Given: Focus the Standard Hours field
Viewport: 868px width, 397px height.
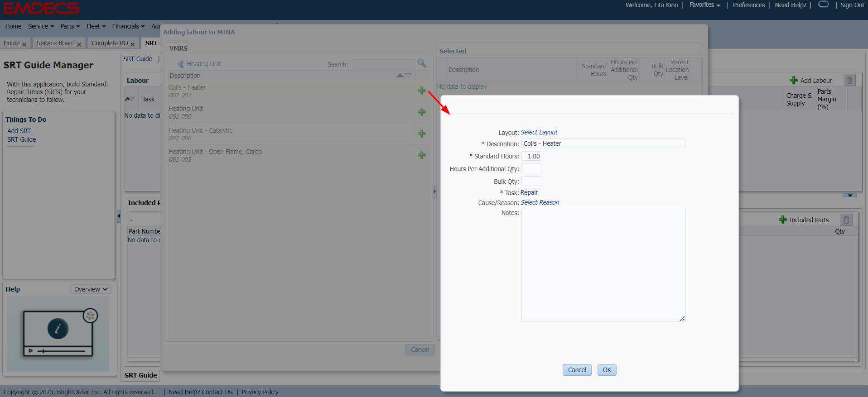Looking at the screenshot, I should [531, 156].
